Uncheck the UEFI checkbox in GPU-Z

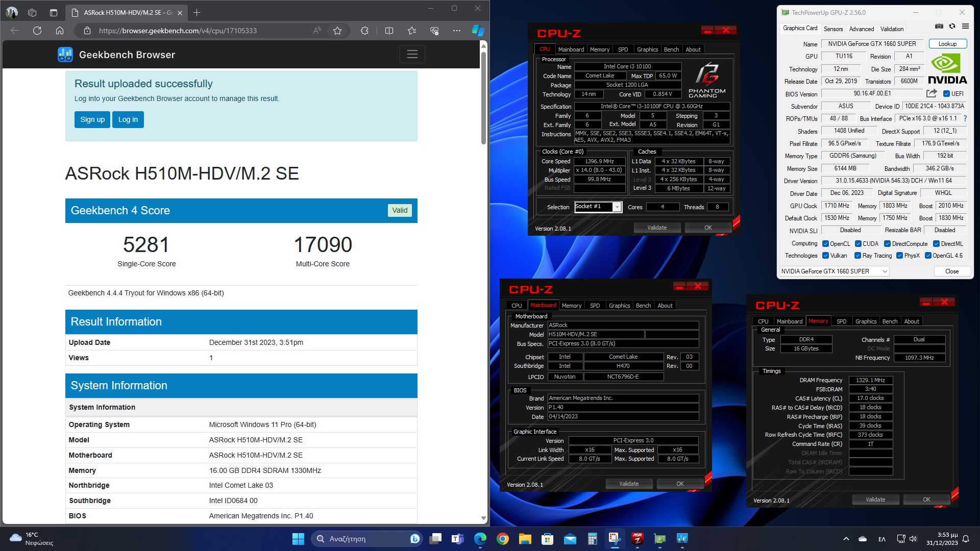(x=946, y=94)
